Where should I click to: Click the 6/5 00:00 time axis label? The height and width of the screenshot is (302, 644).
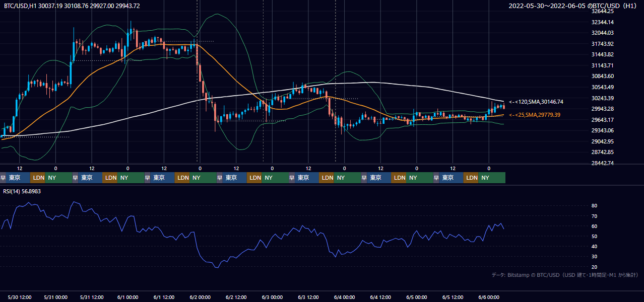coord(417,297)
